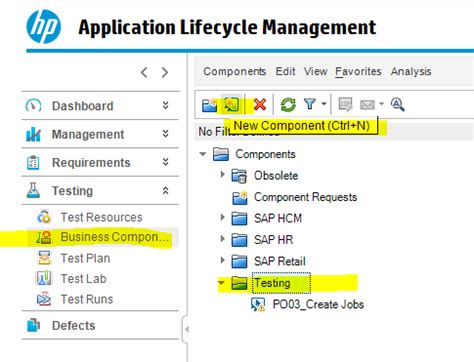Click the red Delete X icon

(x=260, y=105)
